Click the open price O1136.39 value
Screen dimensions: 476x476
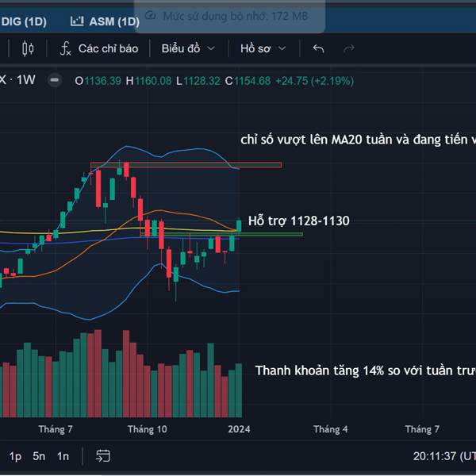(x=98, y=81)
